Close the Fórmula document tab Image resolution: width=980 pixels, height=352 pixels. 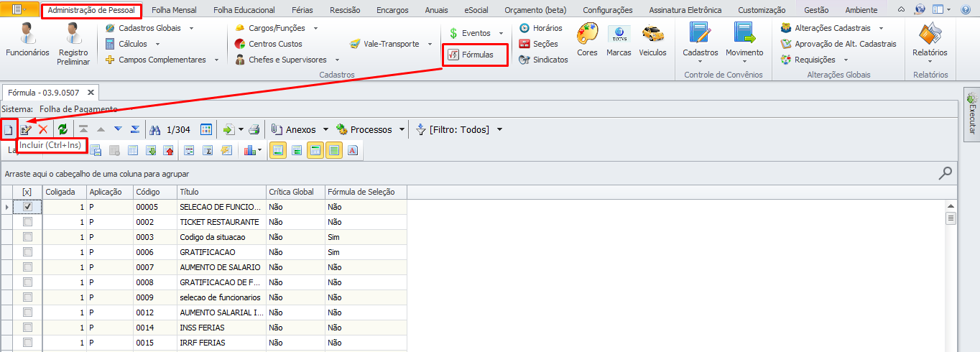(91, 93)
